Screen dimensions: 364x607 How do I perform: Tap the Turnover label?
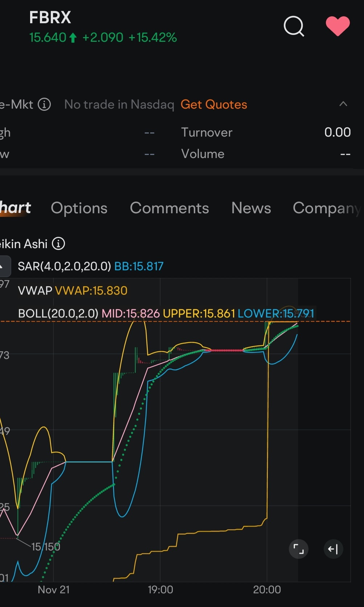tap(206, 132)
